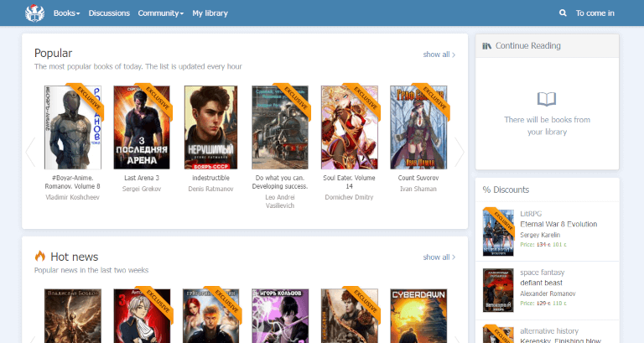Image resolution: width=644 pixels, height=343 pixels.
Task: Open Soul Eater Volume 14 cover
Action: [350, 127]
